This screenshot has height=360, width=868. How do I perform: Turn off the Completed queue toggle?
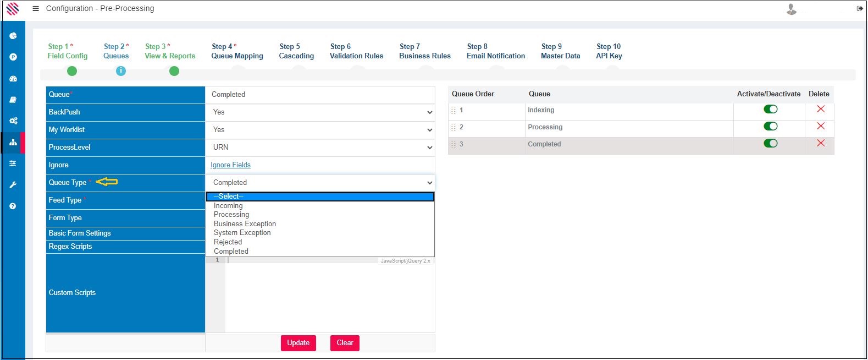click(x=770, y=144)
